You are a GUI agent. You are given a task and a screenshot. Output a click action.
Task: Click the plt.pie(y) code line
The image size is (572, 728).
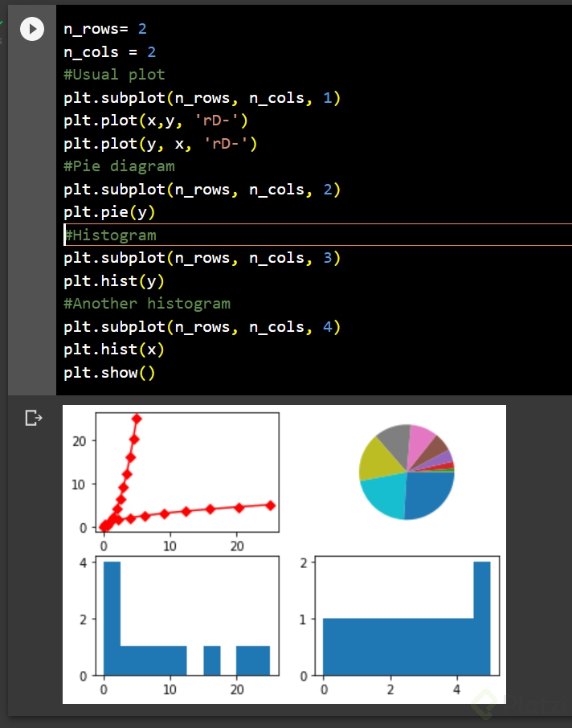pyautogui.click(x=109, y=212)
